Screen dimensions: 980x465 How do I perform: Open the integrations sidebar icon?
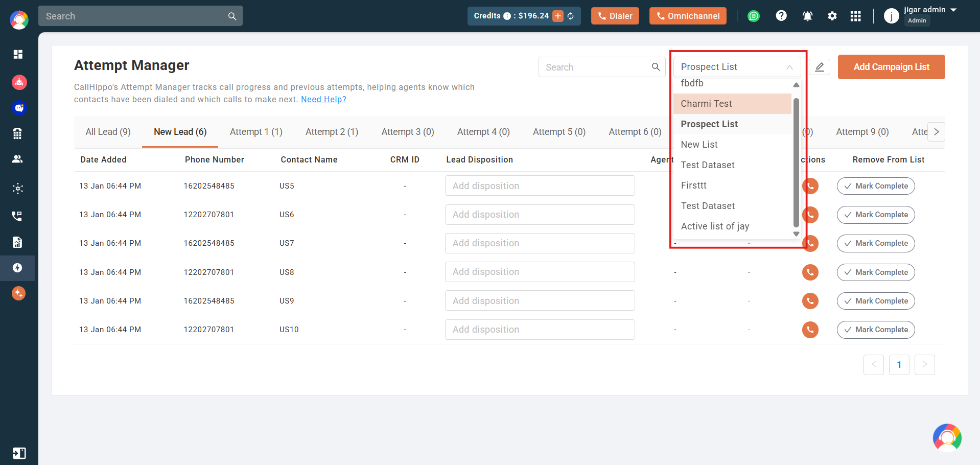pos(18,189)
